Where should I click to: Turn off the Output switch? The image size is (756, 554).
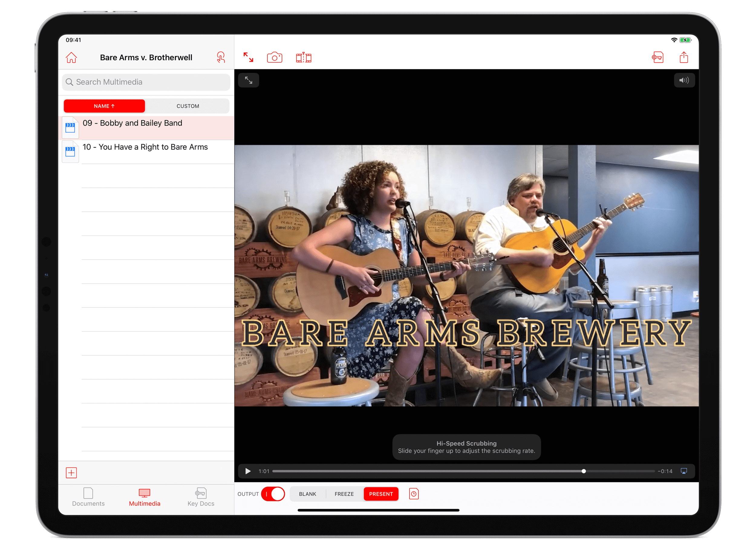click(x=273, y=494)
